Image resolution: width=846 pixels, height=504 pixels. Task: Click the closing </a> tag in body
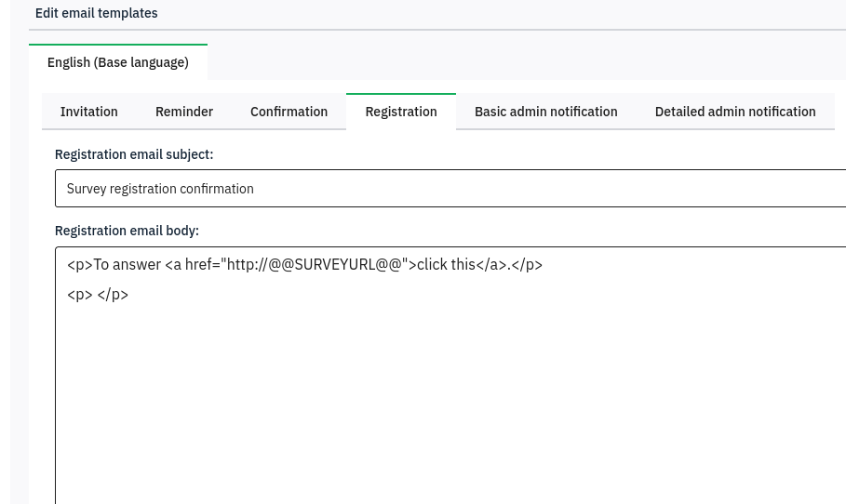coord(491,265)
